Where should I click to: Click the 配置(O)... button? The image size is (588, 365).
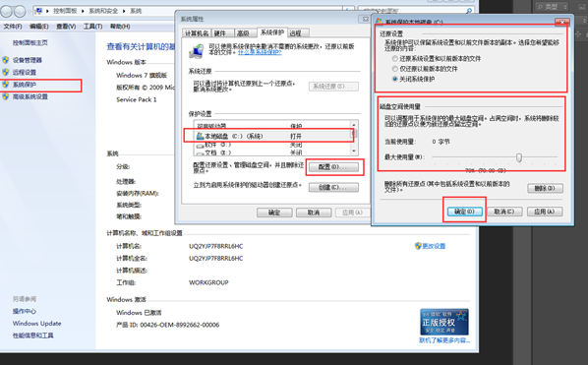pyautogui.click(x=333, y=167)
